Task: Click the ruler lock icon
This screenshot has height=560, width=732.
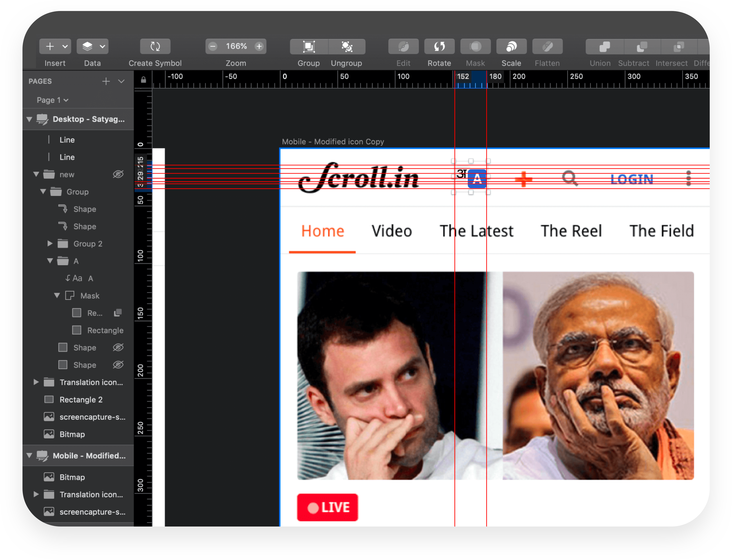Action: (143, 80)
